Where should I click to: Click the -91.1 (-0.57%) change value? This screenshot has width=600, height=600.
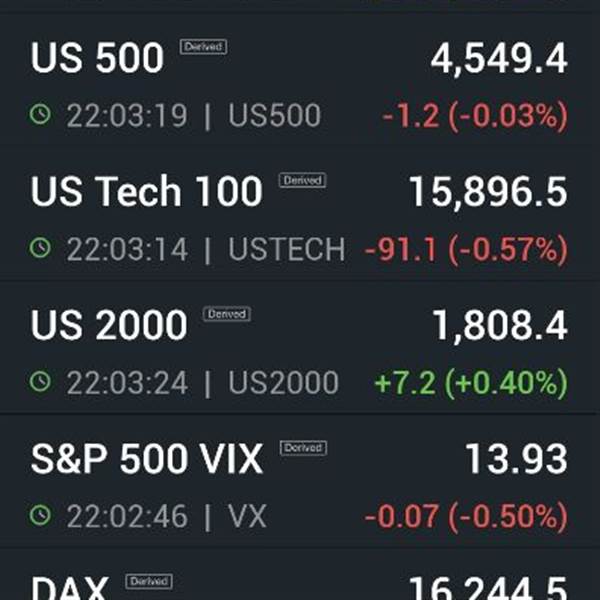[x=466, y=250]
